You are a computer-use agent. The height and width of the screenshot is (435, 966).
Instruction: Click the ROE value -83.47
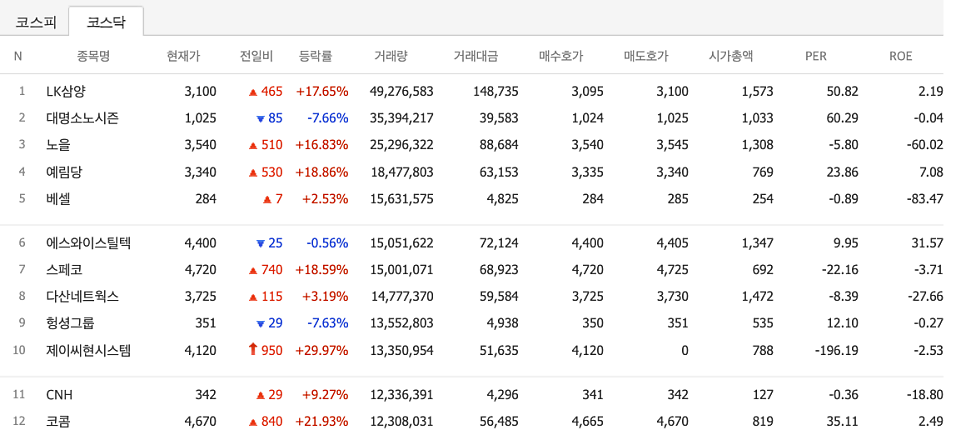(926, 199)
